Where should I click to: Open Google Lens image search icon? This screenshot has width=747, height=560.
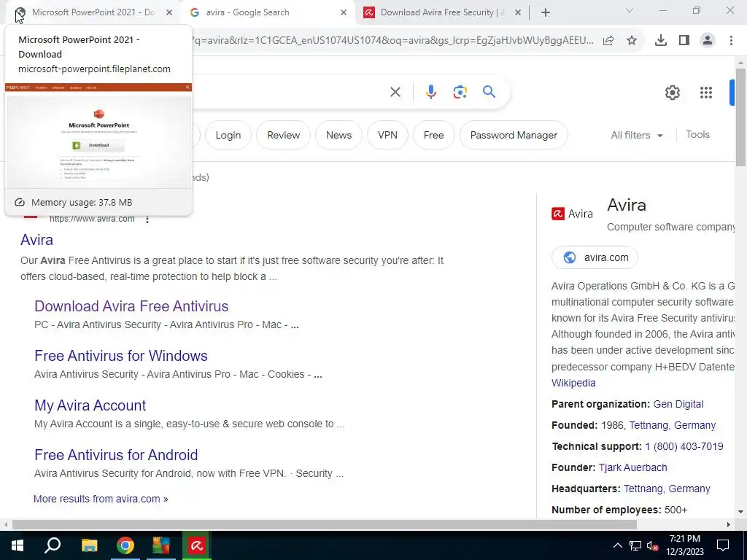[x=460, y=92]
